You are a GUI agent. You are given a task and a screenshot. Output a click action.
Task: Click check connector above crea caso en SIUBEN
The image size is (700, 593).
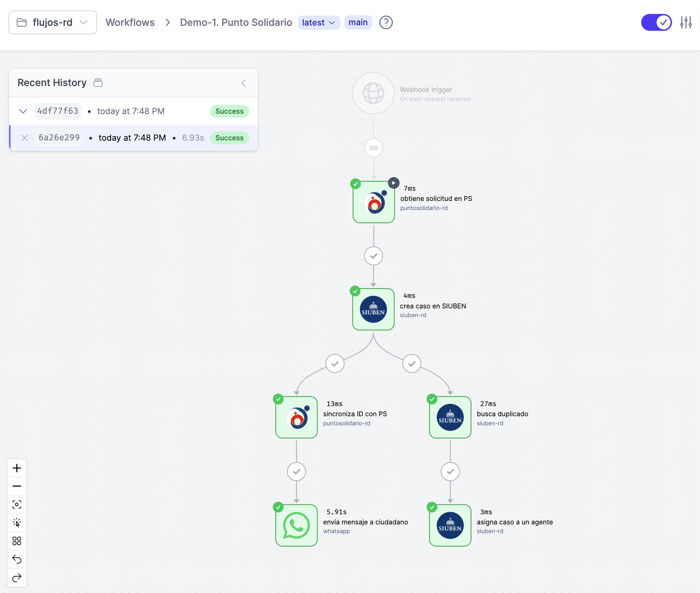pos(373,256)
